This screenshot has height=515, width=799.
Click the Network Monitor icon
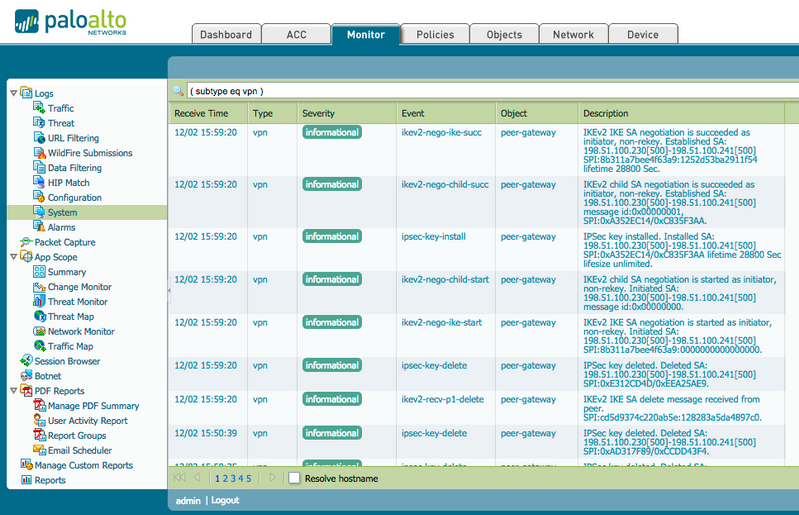point(39,331)
